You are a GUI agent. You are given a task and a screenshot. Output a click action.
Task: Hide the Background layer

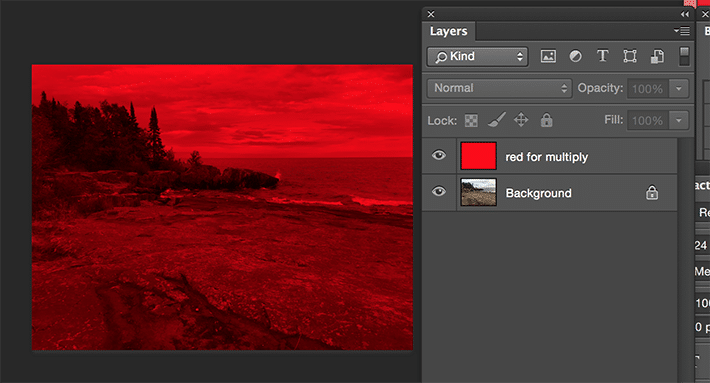[438, 192]
